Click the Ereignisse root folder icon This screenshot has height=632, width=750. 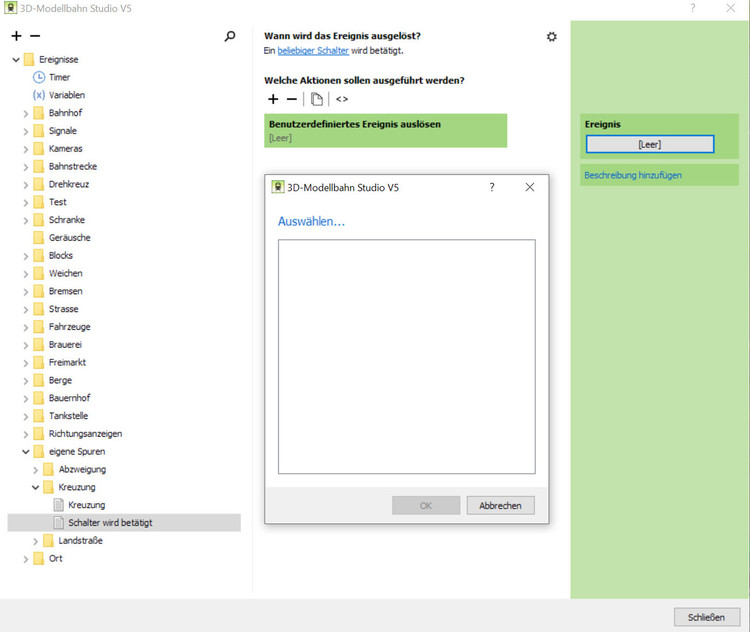click(29, 59)
